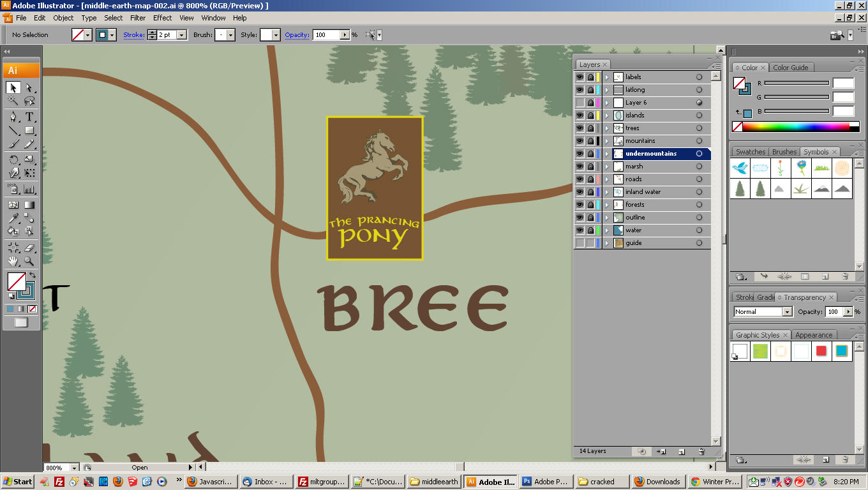Open the Object menu
This screenshot has width=868, height=490.
[63, 18]
